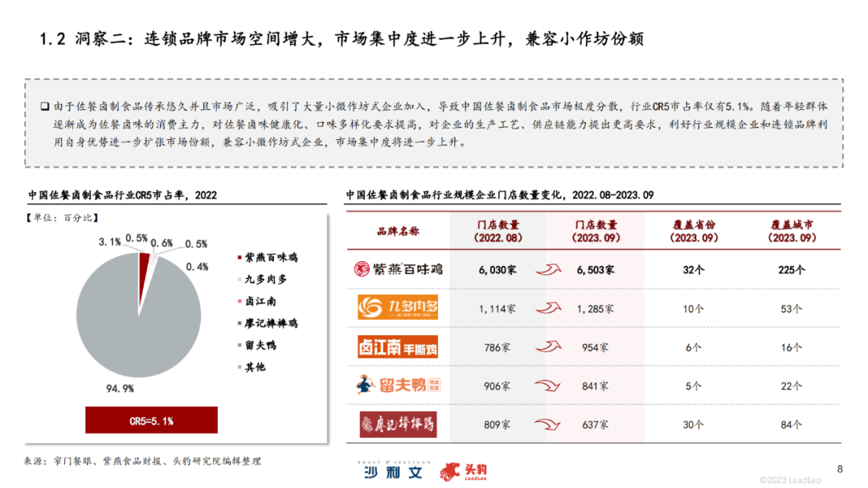Click the 紫燕百味鸡 brand logo in the table

click(x=398, y=269)
